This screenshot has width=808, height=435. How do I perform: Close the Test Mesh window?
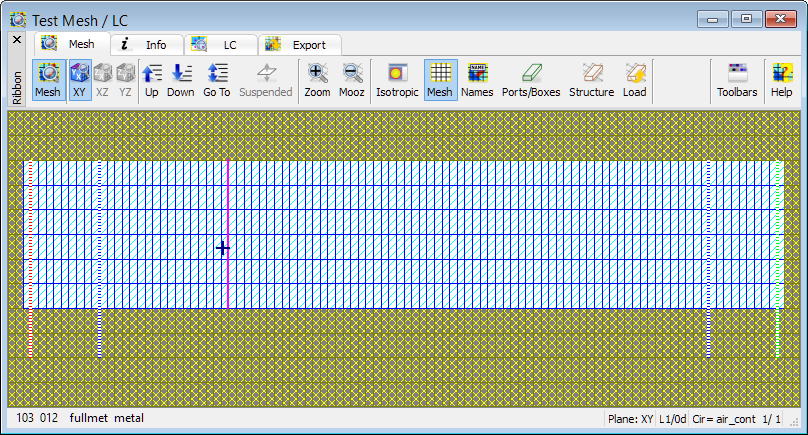[781, 19]
